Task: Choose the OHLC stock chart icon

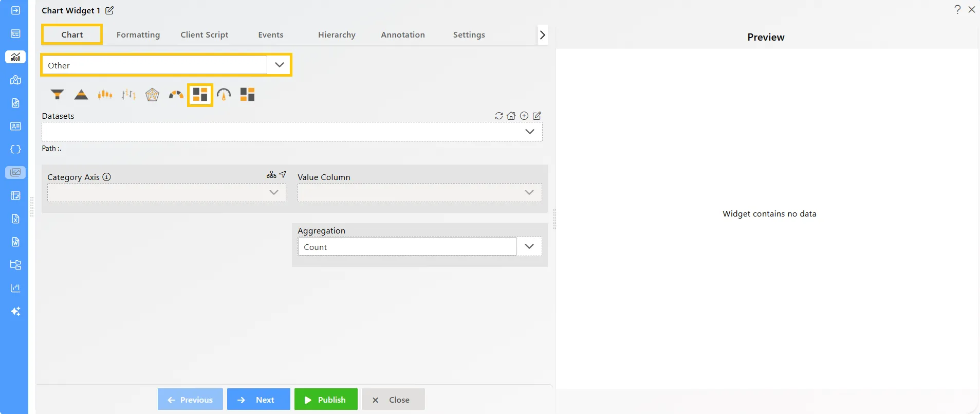Action: (128, 95)
